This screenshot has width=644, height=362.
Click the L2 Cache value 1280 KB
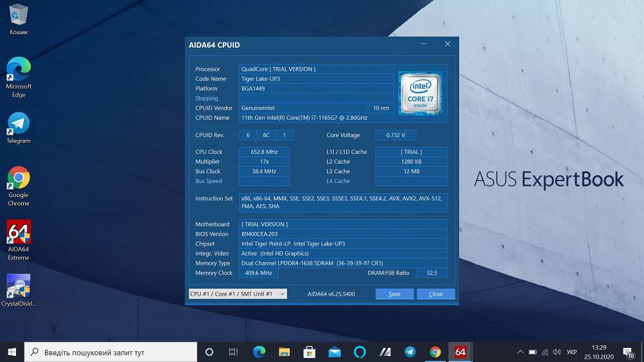(411, 162)
